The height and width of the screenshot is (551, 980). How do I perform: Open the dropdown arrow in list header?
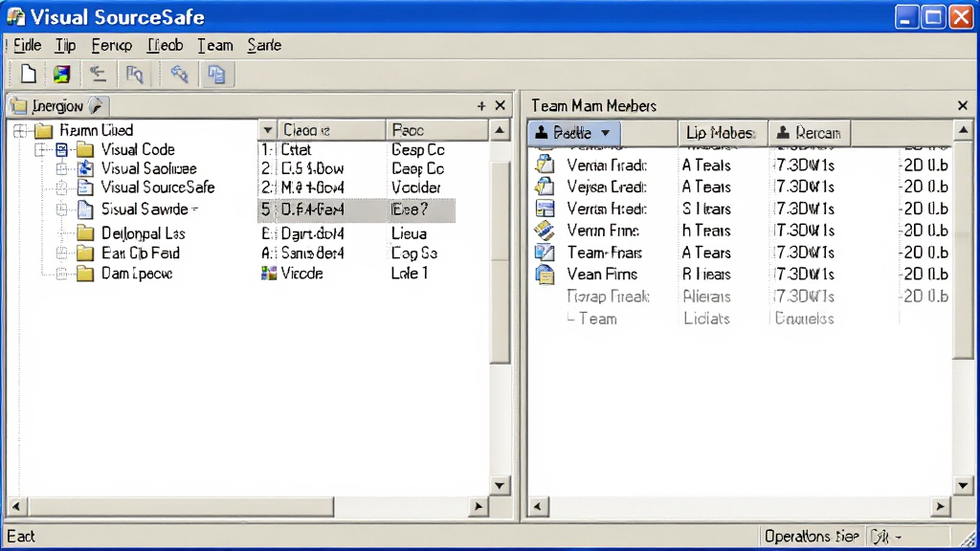[x=268, y=130]
